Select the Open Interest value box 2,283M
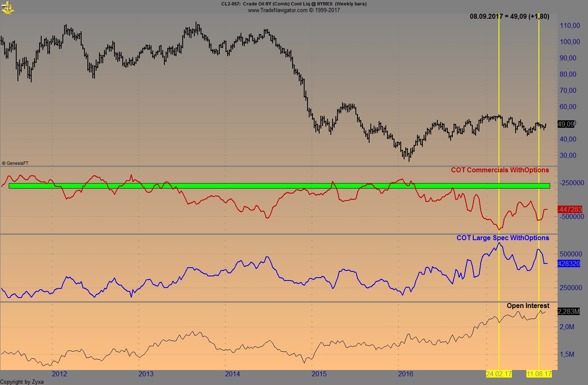This screenshot has width=588, height=385. 568,310
